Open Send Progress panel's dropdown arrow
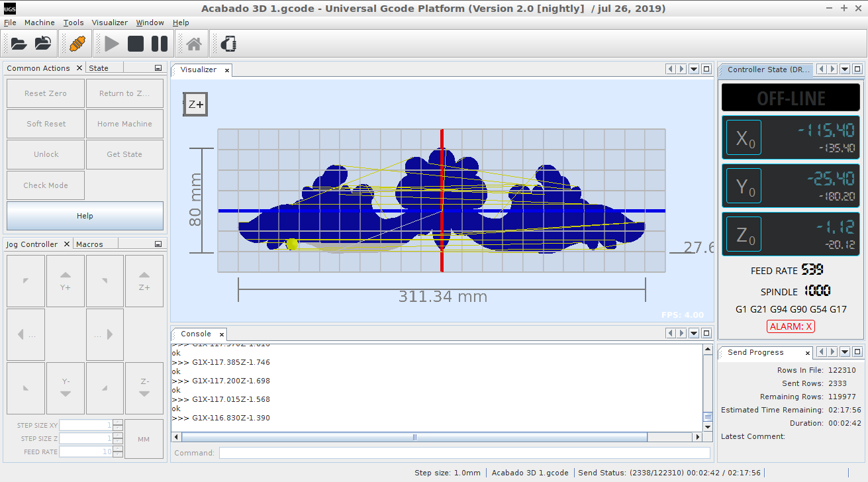This screenshot has height=482, width=868. pyautogui.click(x=845, y=352)
